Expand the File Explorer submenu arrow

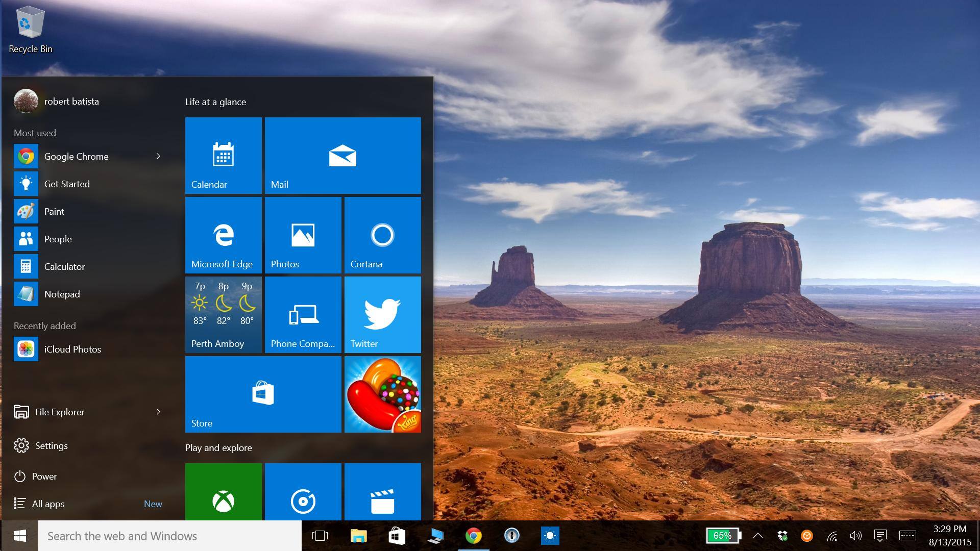coord(159,412)
